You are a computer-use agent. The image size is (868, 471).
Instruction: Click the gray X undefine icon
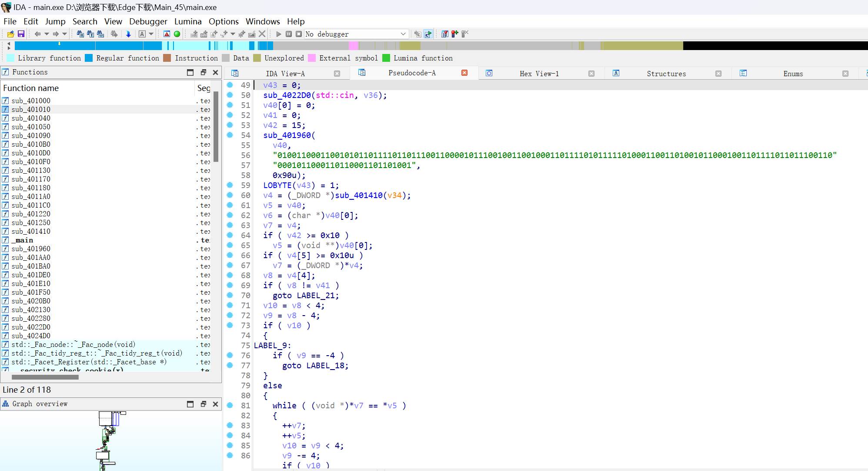click(x=262, y=34)
